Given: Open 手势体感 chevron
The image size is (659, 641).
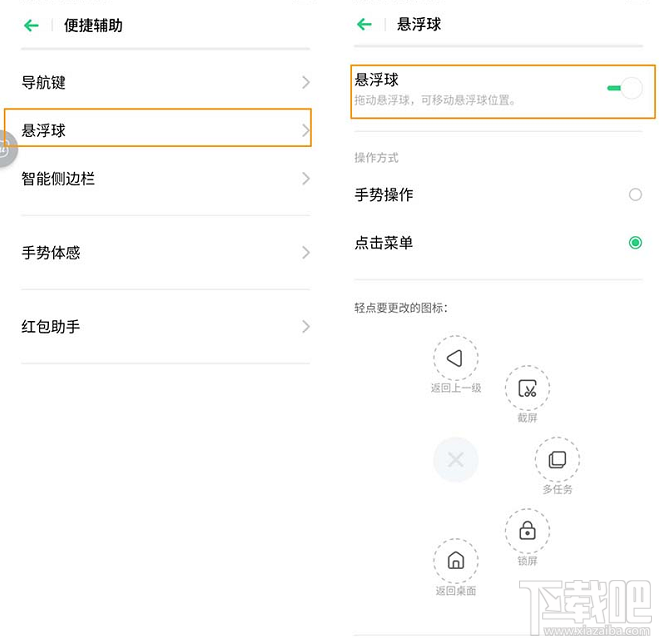Looking at the screenshot, I should pyautogui.click(x=306, y=253).
